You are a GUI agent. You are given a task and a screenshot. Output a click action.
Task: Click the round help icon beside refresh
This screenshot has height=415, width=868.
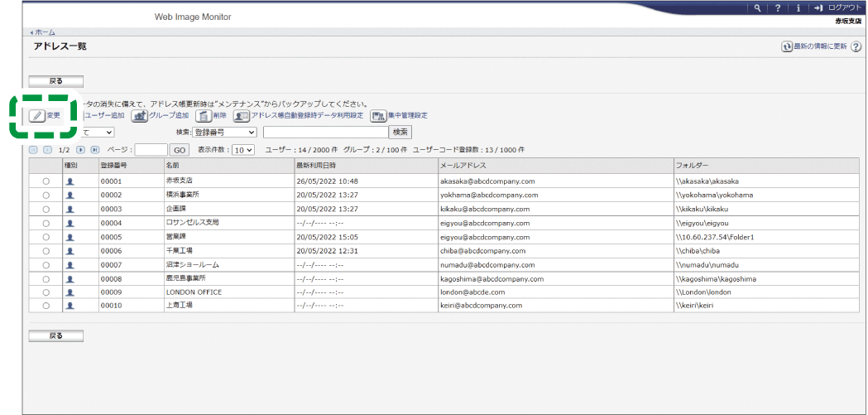[x=856, y=47]
